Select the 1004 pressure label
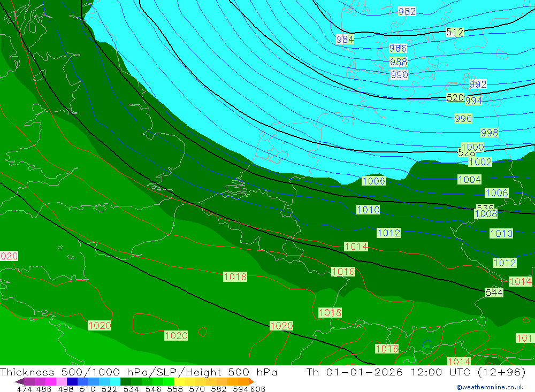 coord(470,180)
